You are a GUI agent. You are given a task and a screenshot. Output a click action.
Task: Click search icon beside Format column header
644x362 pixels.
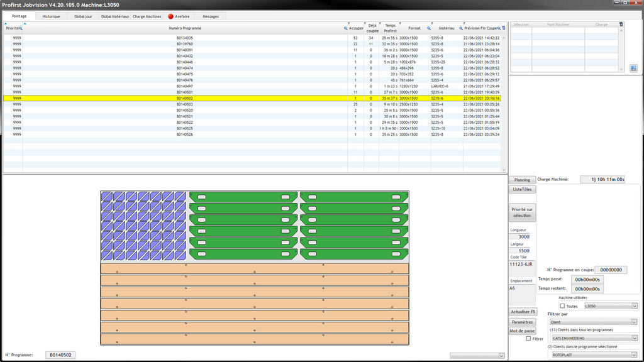click(x=429, y=28)
